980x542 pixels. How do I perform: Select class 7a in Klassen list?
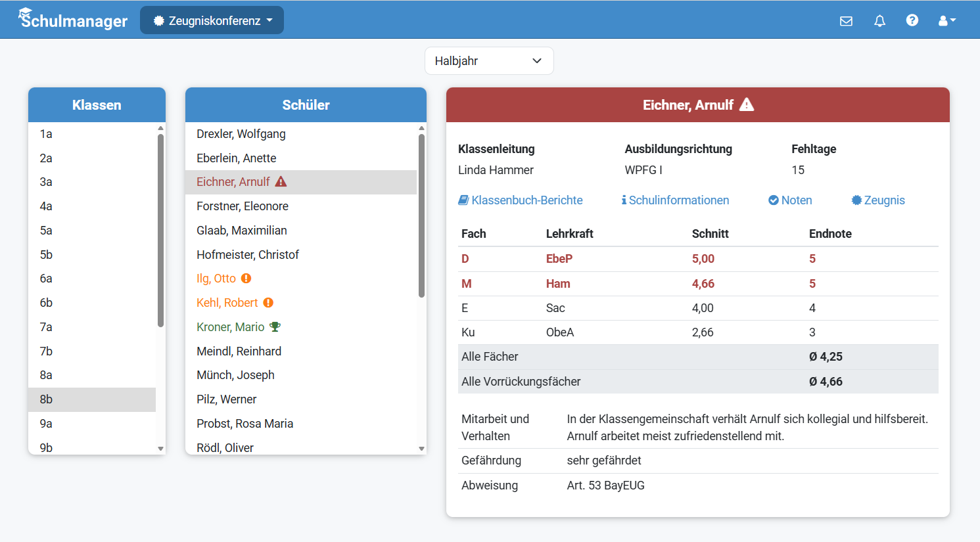pos(46,327)
